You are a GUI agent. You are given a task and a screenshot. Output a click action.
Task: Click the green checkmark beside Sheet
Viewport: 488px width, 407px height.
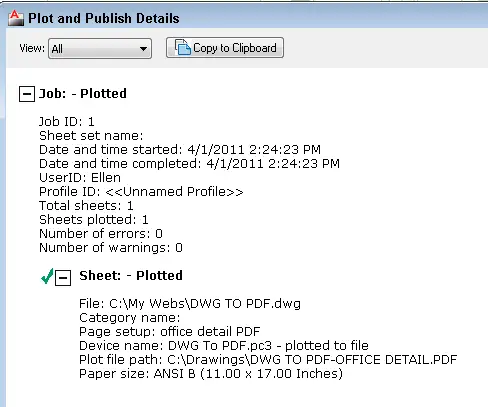click(x=47, y=276)
